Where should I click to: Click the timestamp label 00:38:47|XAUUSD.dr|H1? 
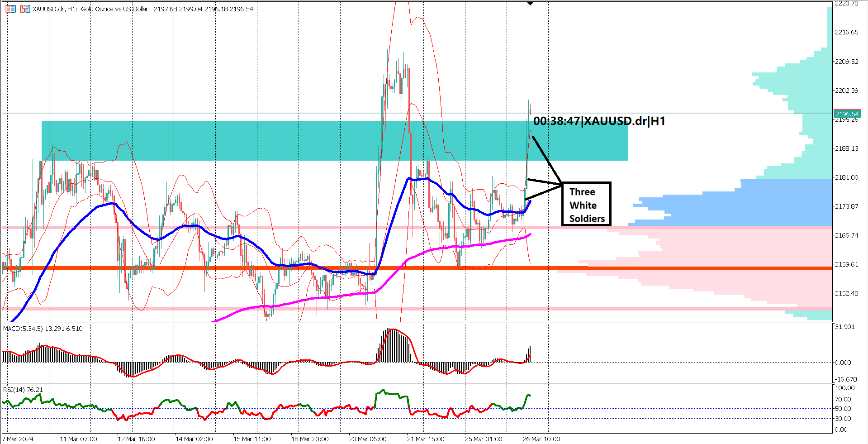click(x=599, y=121)
